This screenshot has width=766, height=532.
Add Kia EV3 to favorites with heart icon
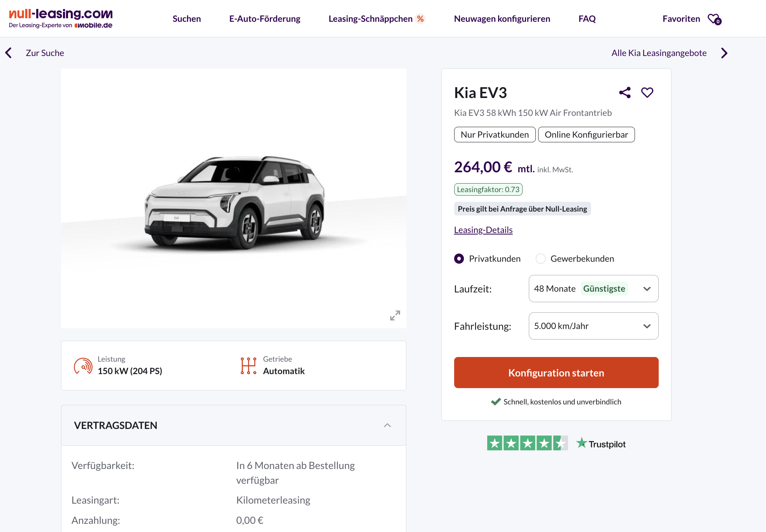pyautogui.click(x=647, y=93)
